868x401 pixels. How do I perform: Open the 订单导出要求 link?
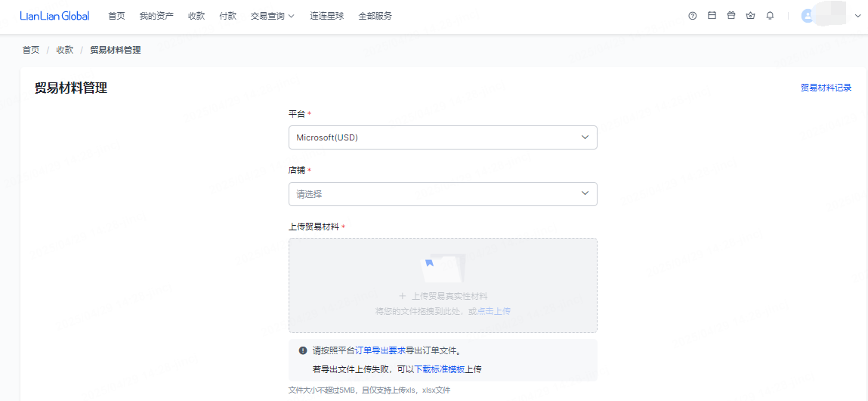click(x=380, y=350)
